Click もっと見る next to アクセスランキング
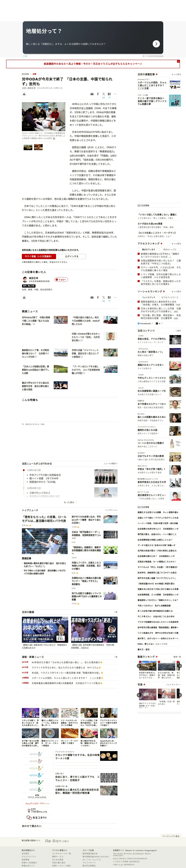186x868 pixels. (176, 244)
